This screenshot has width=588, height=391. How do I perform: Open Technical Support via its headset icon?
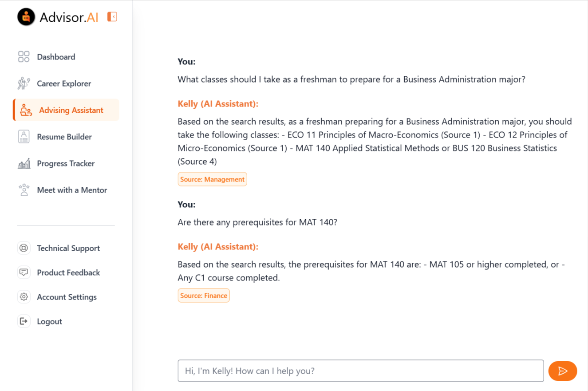tap(24, 248)
